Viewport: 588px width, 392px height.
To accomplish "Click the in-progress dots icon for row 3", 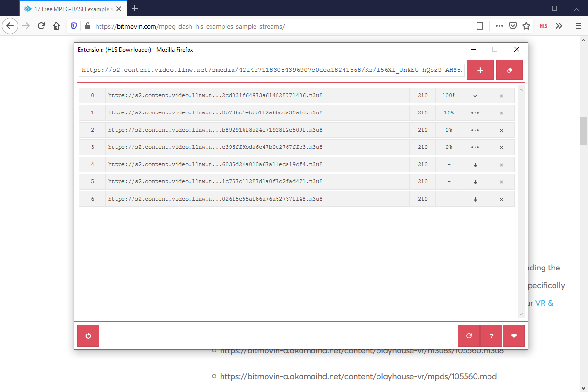I will [x=475, y=147].
